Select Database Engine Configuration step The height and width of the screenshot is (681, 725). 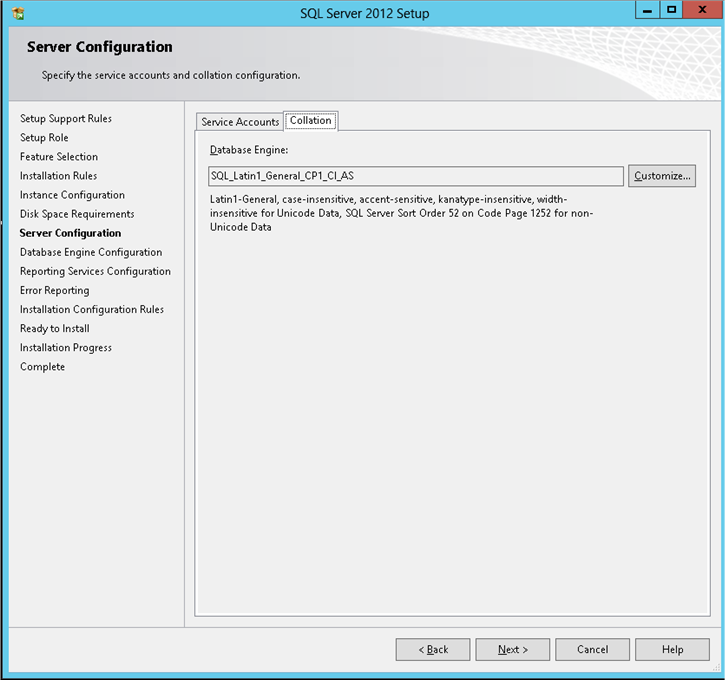[91, 252]
